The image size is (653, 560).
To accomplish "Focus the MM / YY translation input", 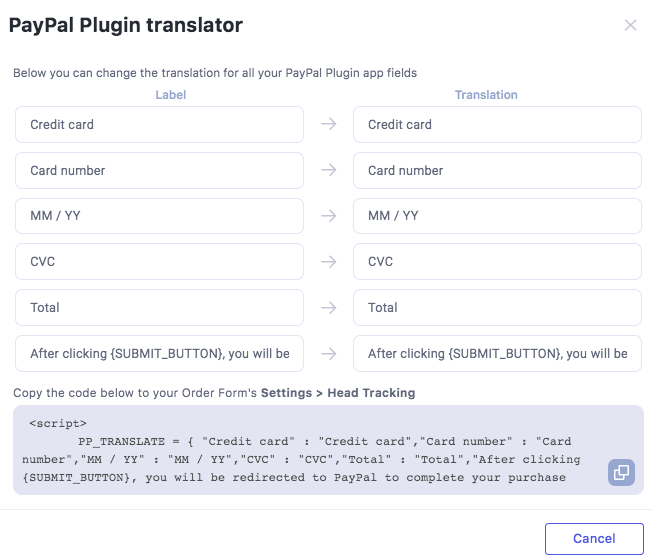I will (497, 216).
